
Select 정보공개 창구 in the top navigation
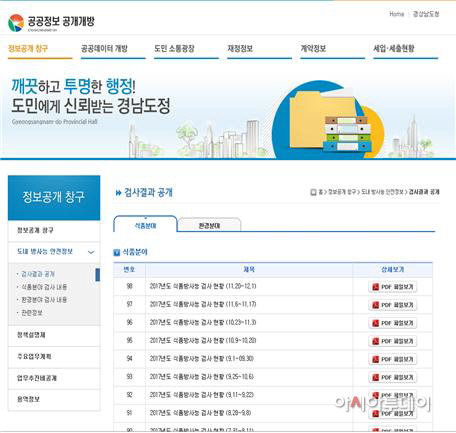[28, 49]
